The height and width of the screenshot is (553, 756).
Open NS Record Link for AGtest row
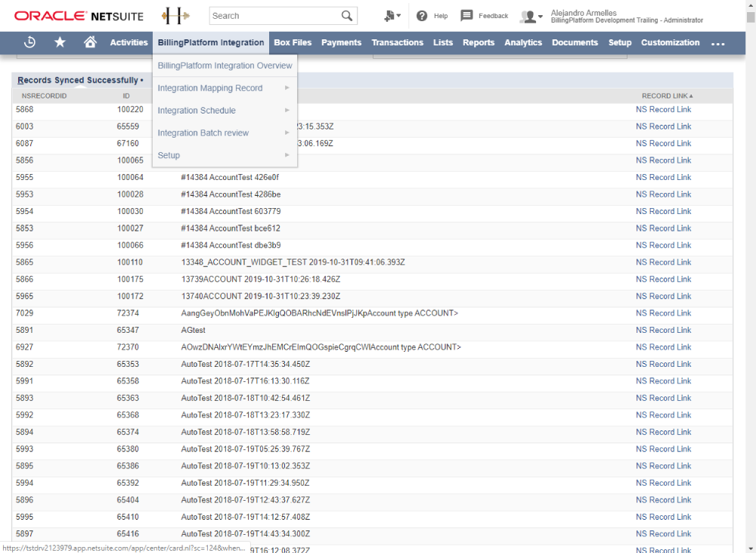tap(664, 330)
